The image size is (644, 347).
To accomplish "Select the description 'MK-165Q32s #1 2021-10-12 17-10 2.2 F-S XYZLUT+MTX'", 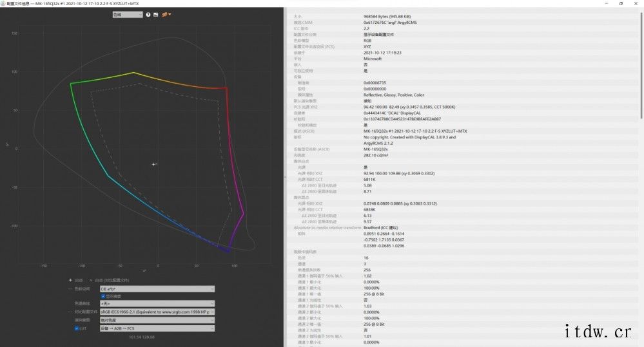I will [x=415, y=131].
